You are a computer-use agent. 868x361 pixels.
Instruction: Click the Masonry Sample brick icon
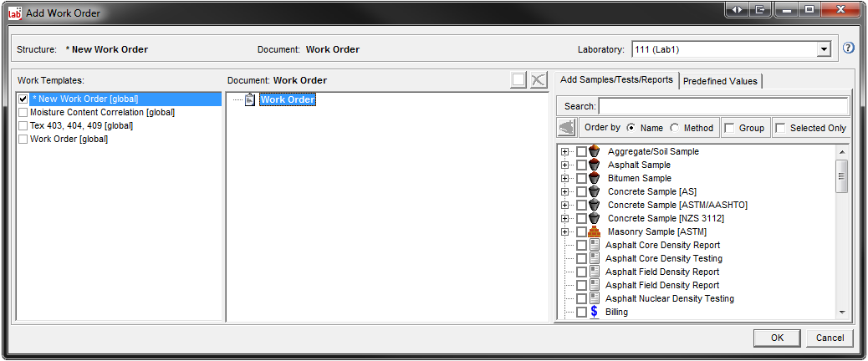(x=595, y=231)
